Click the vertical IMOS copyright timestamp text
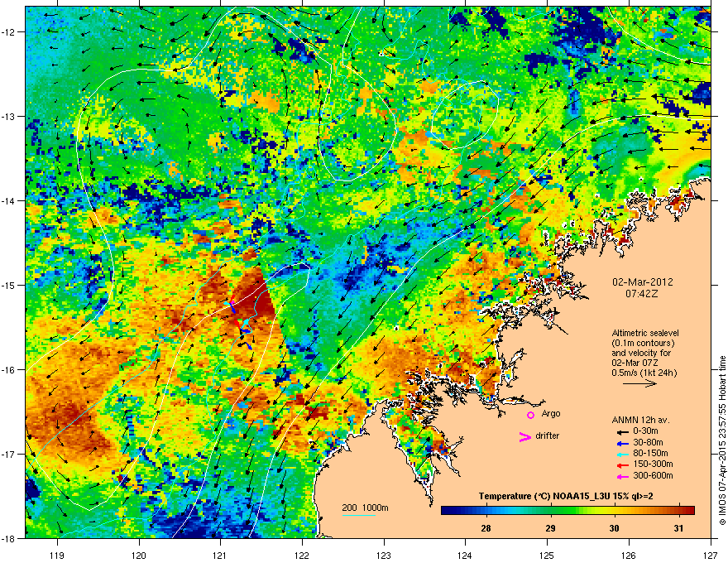The width and height of the screenshot is (728, 563). click(x=722, y=440)
